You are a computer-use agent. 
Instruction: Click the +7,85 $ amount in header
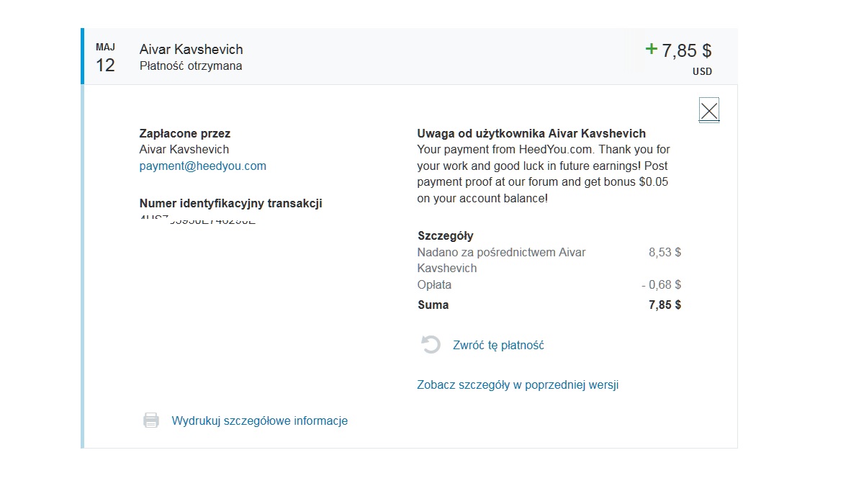678,50
